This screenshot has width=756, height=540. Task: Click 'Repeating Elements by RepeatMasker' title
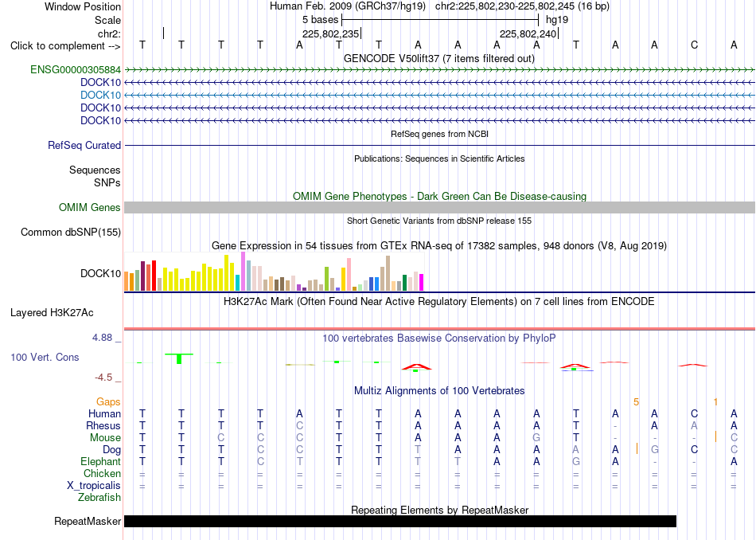pos(440,510)
